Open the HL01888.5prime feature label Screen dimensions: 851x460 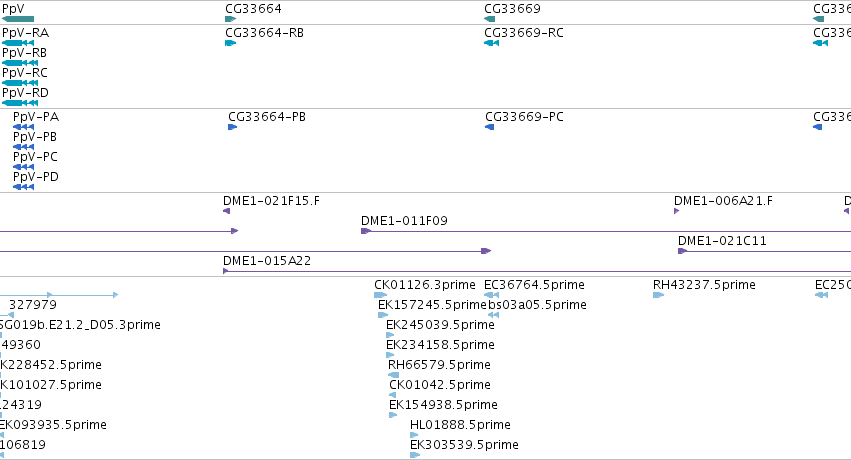(460, 425)
